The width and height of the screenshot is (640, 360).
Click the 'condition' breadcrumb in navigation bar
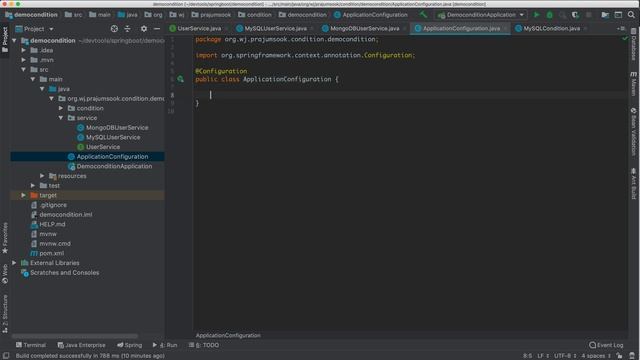255,15
